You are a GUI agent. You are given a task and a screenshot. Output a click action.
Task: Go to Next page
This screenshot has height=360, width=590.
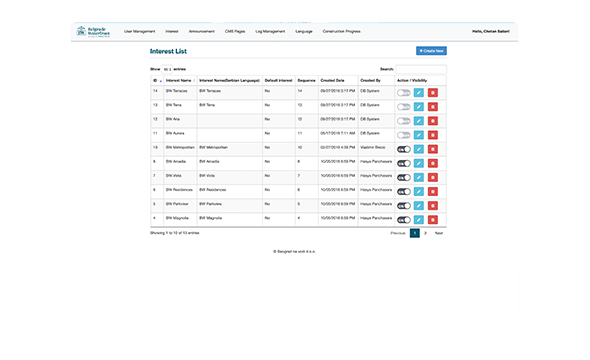439,233
